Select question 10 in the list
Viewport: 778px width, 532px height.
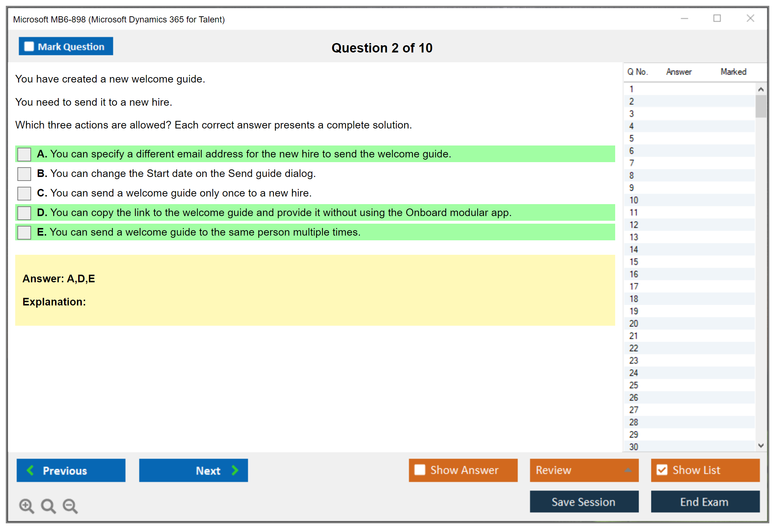[634, 200]
